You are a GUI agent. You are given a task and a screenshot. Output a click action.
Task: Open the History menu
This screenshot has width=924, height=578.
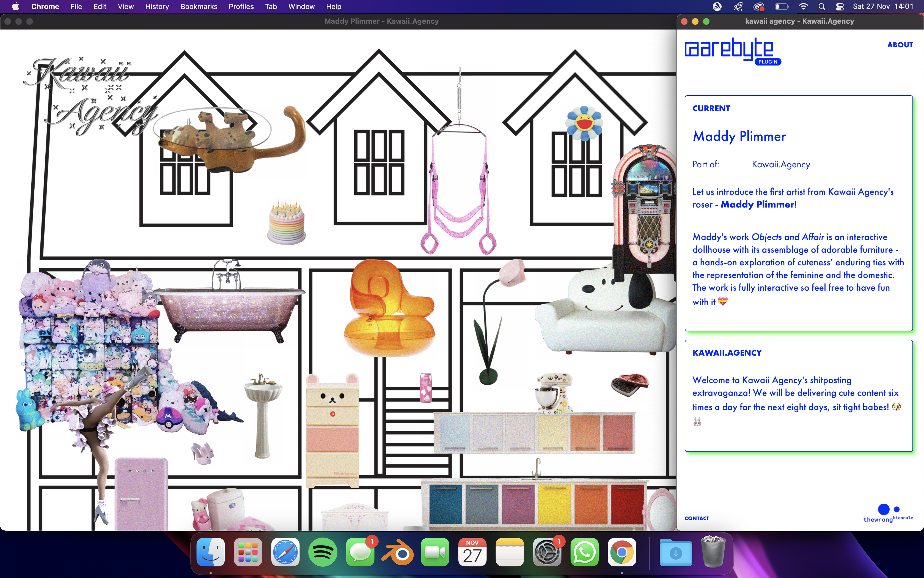tap(157, 7)
